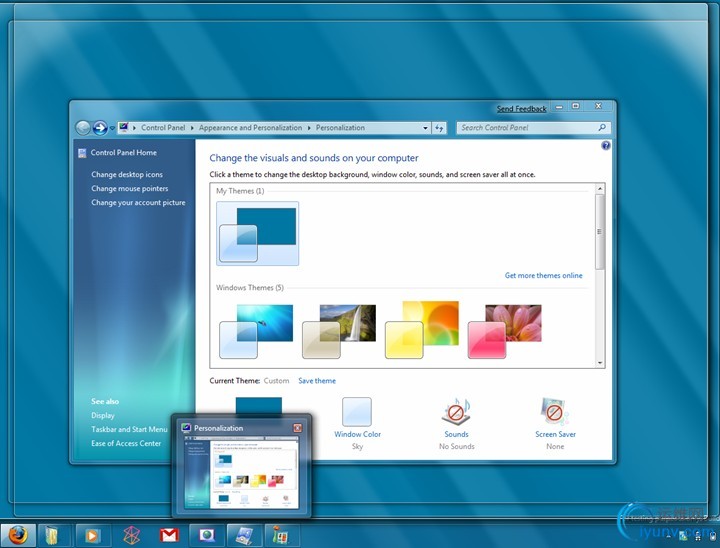The image size is (720, 548).
Task: Open Ease of Access Center link
Action: [126, 443]
